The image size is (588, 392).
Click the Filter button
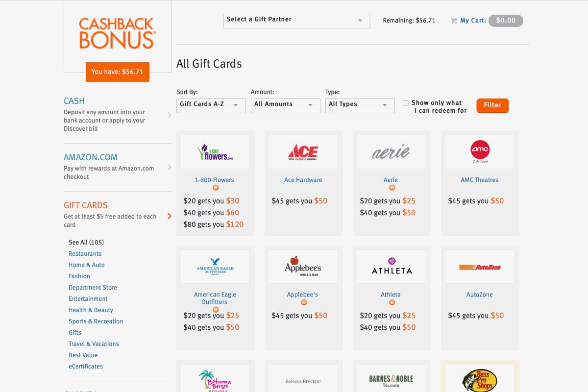[x=492, y=105]
